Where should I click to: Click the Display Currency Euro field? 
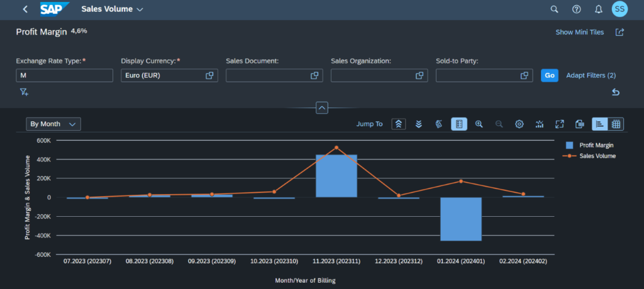pos(169,75)
